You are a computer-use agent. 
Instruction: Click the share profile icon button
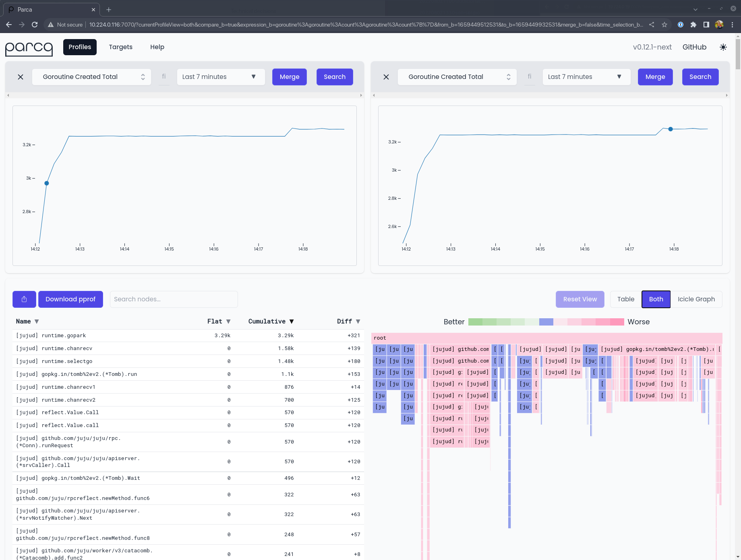click(24, 299)
